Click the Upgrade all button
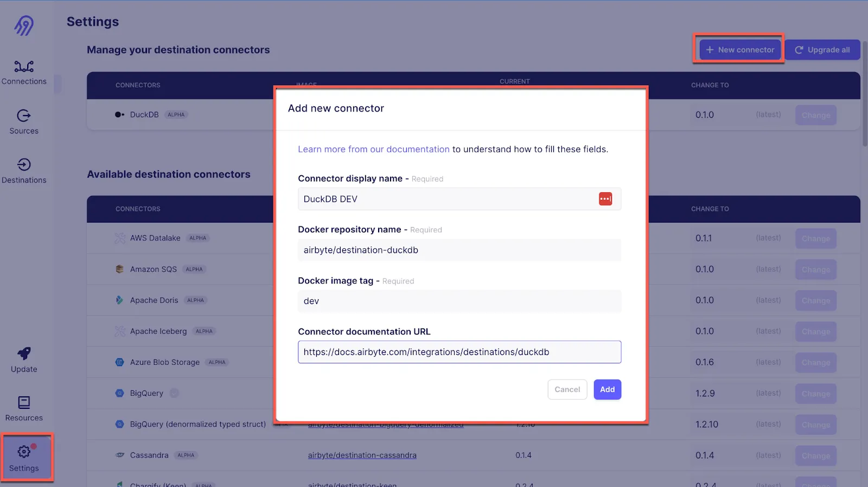The width and height of the screenshot is (868, 487). point(822,49)
